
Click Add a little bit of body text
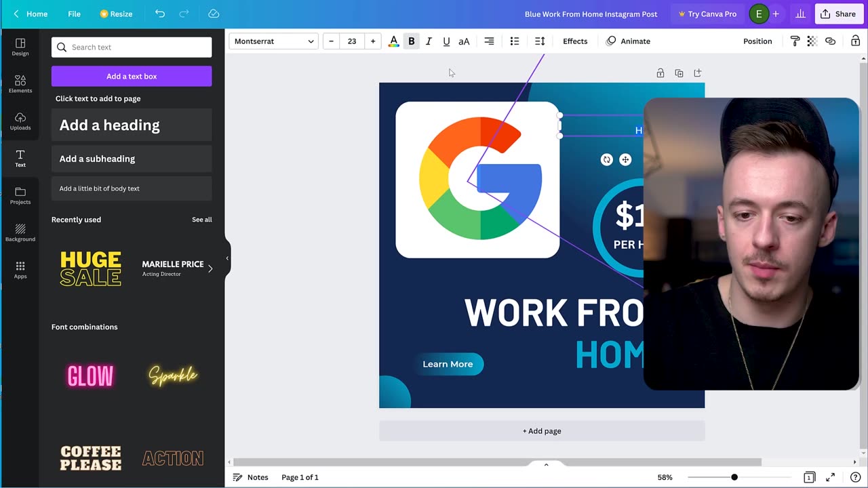tap(132, 188)
